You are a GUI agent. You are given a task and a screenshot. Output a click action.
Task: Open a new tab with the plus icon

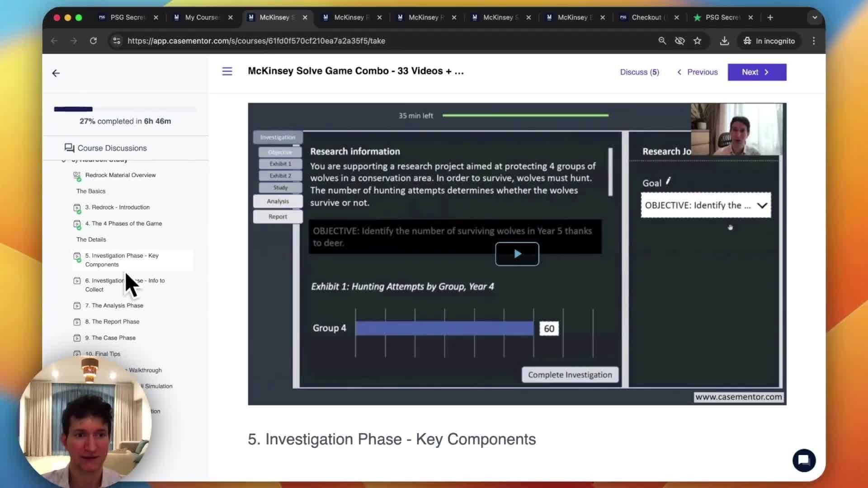pos(770,17)
